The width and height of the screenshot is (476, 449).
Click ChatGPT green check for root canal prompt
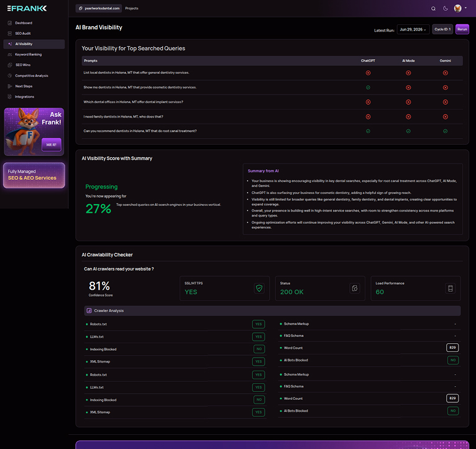[368, 131]
